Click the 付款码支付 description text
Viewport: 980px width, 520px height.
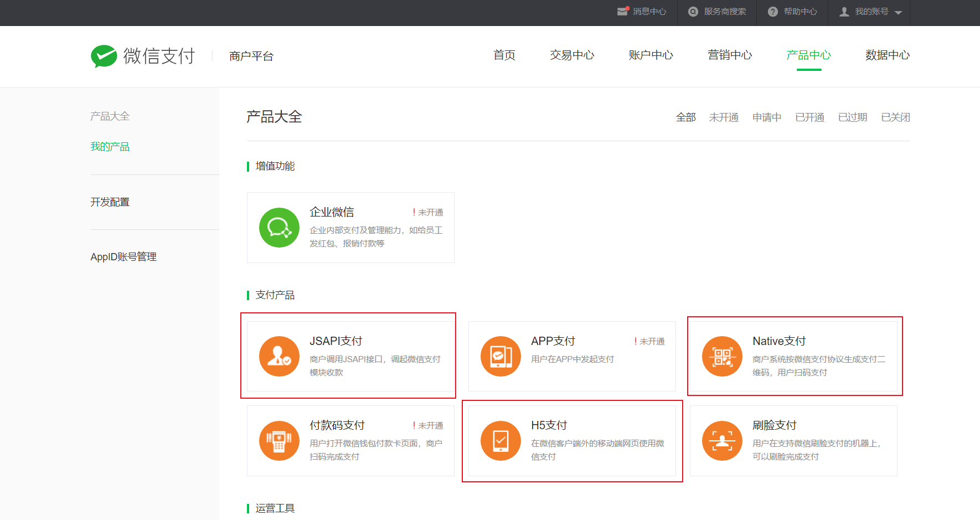376,450
